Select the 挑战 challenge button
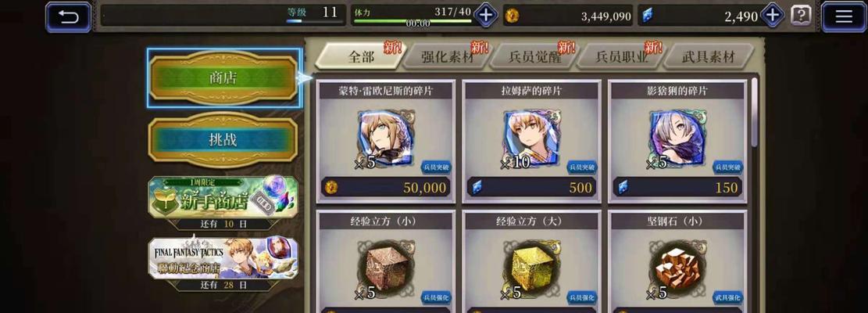Viewport: 868px width, 313px height. (x=223, y=140)
